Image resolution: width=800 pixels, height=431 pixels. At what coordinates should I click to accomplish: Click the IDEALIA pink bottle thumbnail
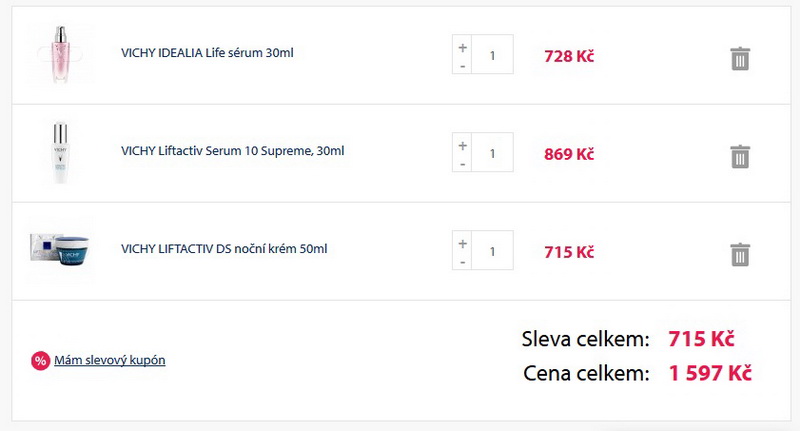(60, 54)
